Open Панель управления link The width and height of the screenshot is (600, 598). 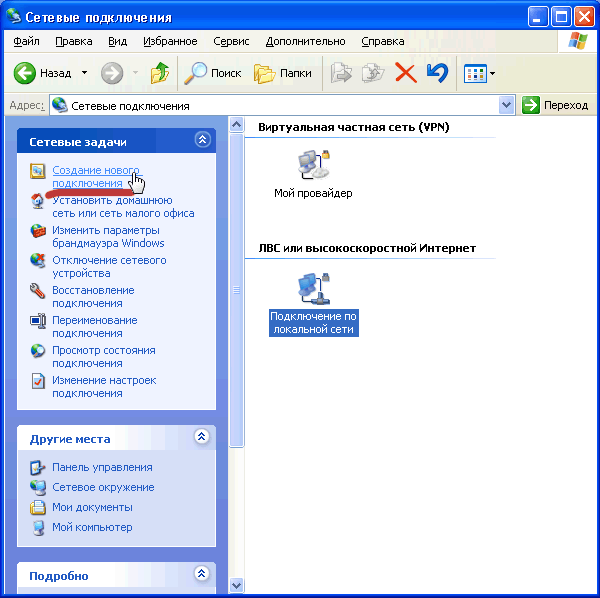pyautogui.click(x=102, y=467)
